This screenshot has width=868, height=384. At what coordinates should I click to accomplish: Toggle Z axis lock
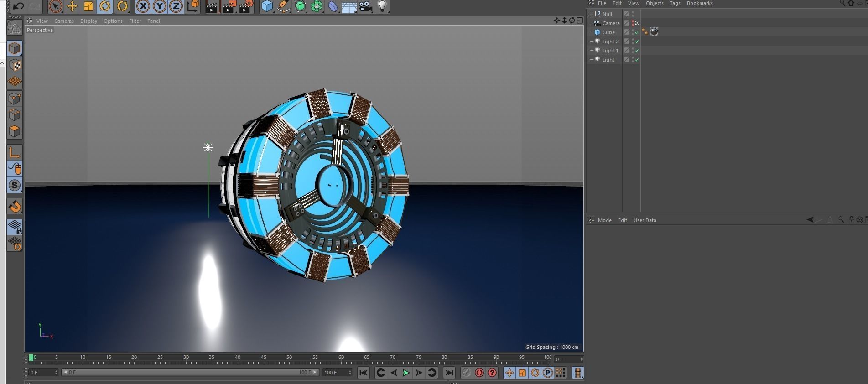pos(176,6)
